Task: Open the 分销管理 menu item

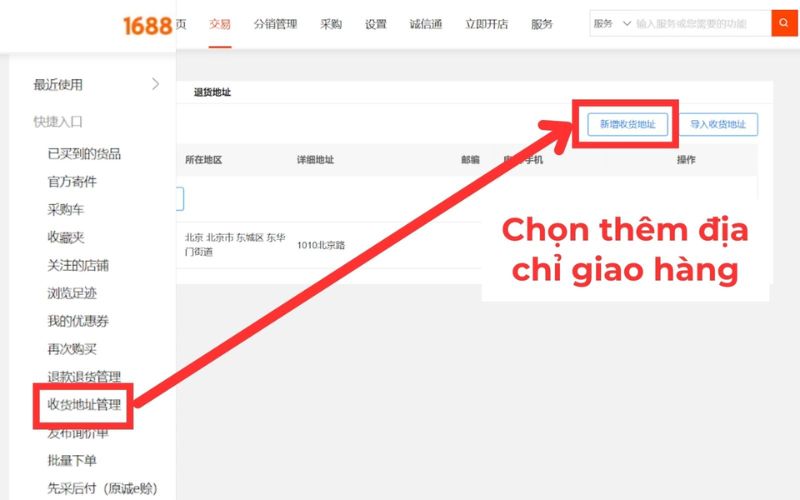Action: [x=276, y=24]
